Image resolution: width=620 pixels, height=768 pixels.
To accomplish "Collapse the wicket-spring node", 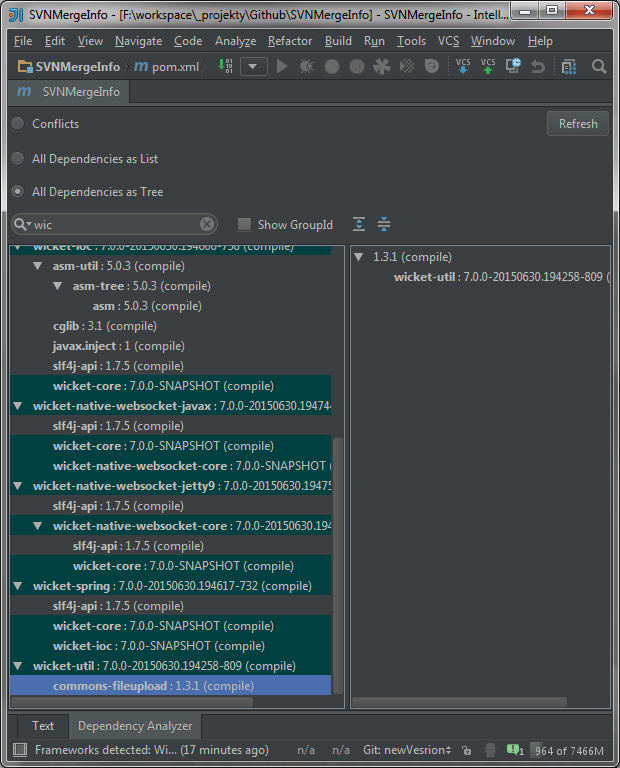I will 18,586.
